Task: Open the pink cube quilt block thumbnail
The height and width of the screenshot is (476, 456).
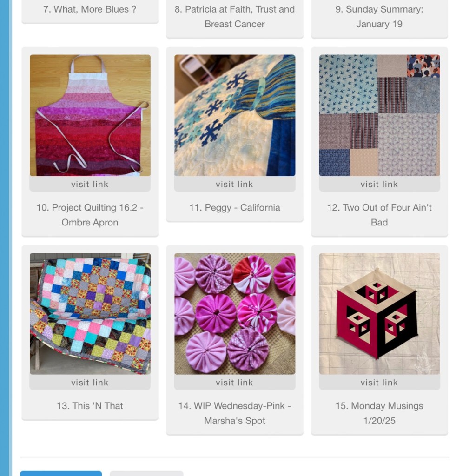Action: (x=379, y=314)
